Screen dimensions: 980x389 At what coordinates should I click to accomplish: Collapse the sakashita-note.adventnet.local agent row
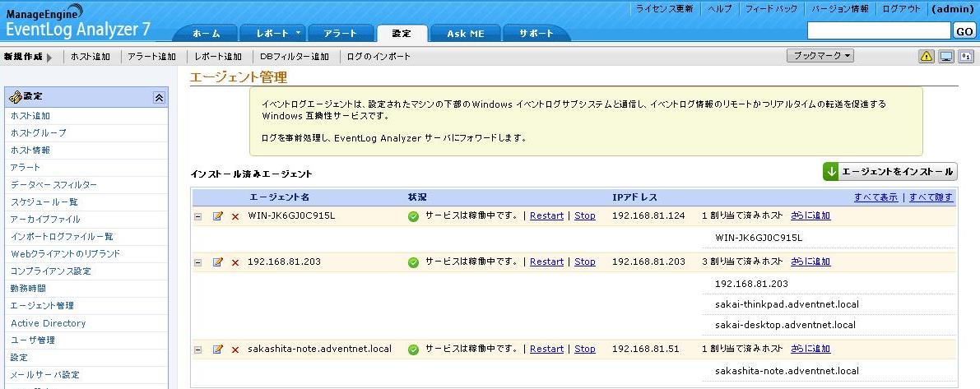tap(198, 350)
